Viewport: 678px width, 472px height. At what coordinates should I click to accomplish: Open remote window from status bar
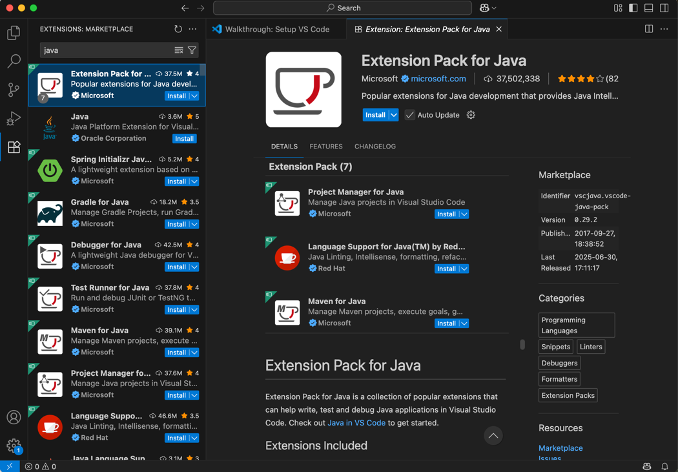coord(10,466)
